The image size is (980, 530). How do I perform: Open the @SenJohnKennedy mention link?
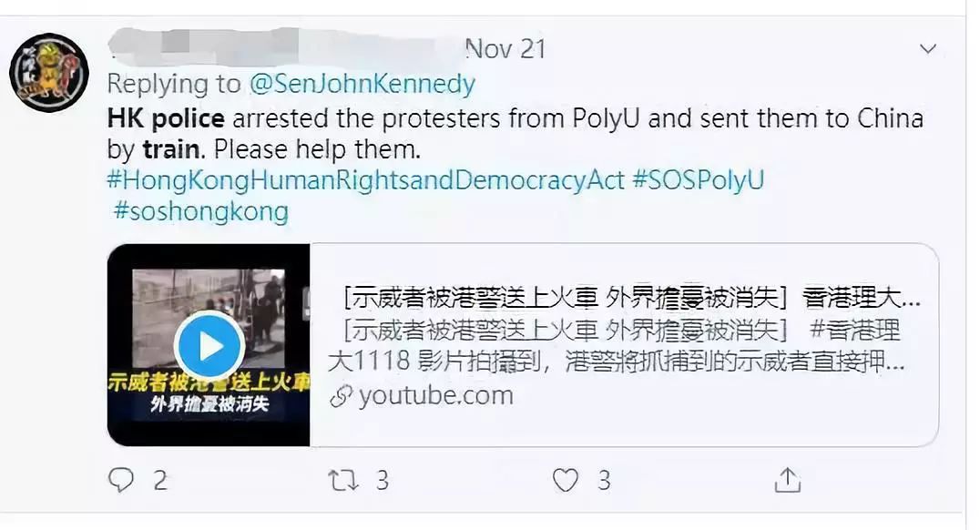pos(362,84)
